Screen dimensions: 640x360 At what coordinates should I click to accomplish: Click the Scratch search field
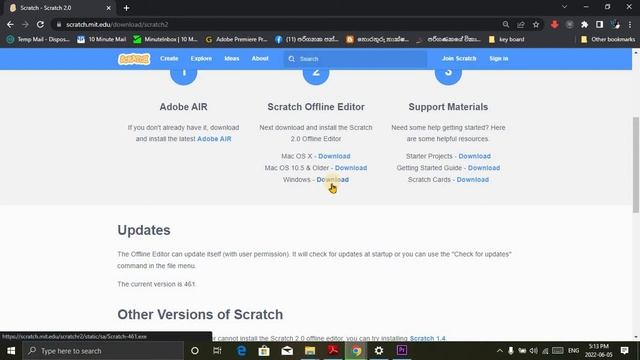(355, 59)
